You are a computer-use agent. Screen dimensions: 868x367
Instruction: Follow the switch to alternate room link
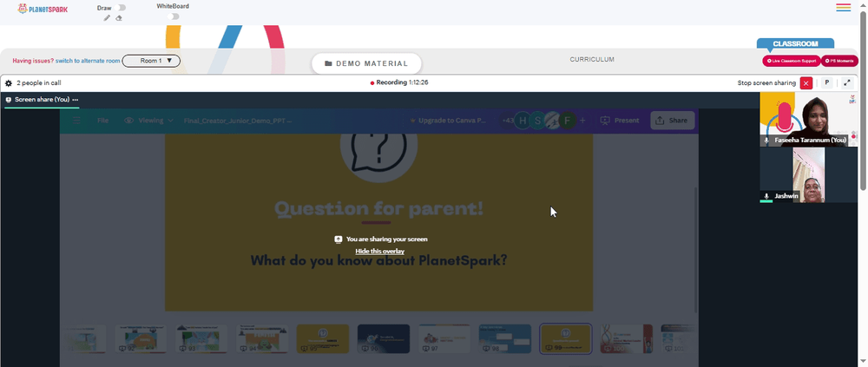[88, 61]
